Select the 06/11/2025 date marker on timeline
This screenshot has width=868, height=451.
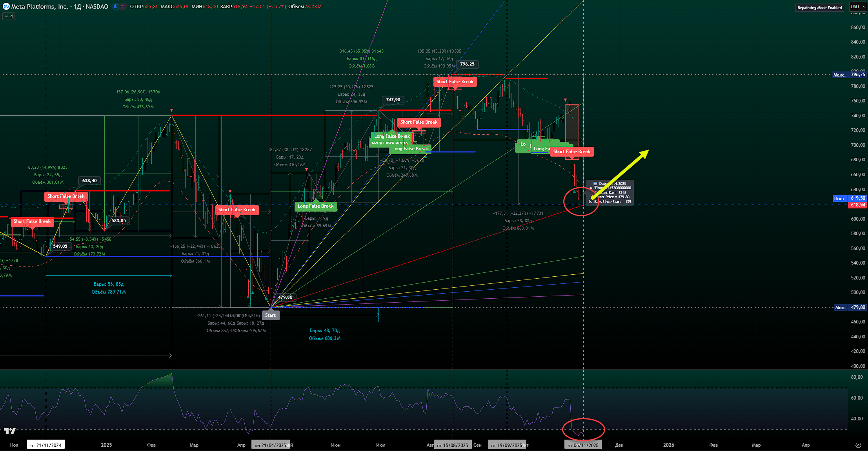[x=583, y=445]
